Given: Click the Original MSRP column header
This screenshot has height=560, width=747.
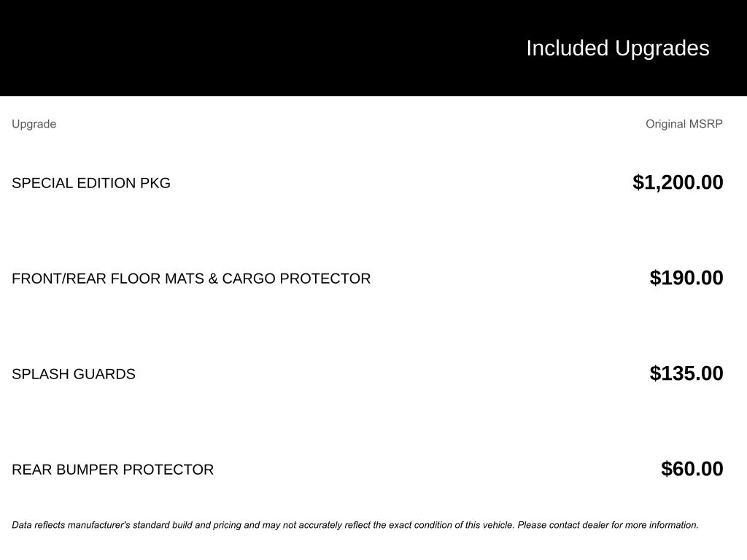Looking at the screenshot, I should pos(684,124).
